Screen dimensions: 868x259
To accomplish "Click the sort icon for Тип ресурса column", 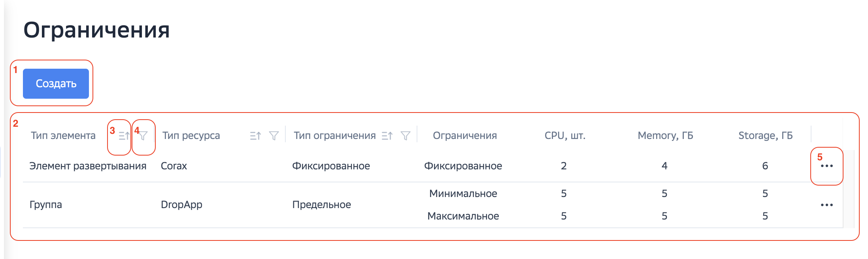I will click(x=255, y=136).
